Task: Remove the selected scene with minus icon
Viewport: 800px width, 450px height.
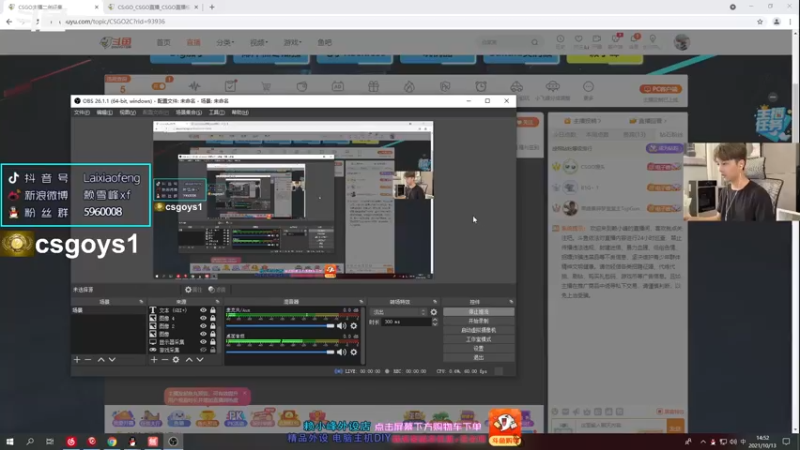Action: coord(88,360)
